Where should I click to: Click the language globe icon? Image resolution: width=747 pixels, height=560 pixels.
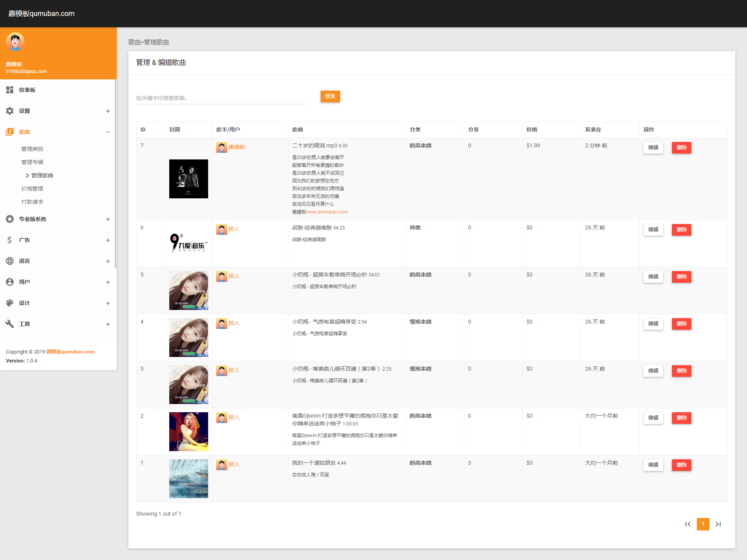pos(10,261)
